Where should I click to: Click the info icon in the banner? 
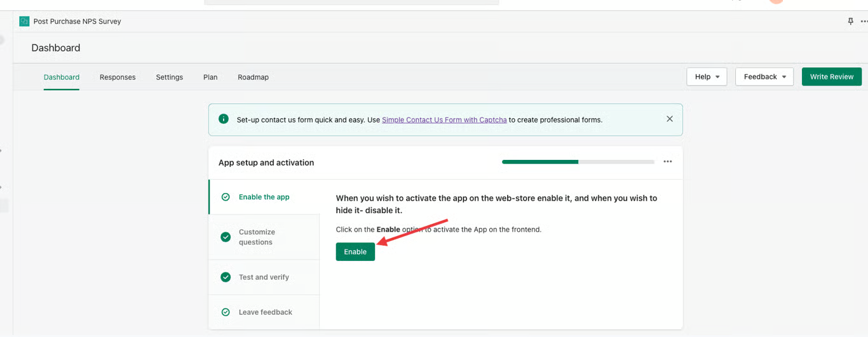click(x=223, y=119)
